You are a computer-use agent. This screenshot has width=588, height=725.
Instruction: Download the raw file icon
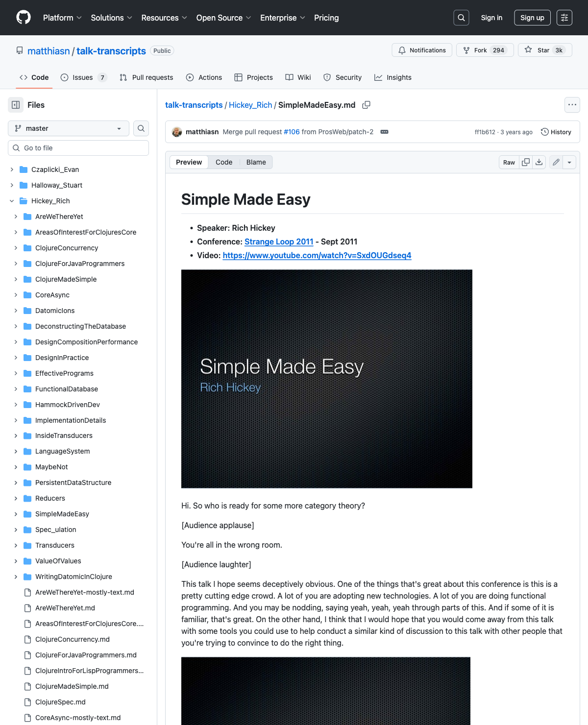tap(539, 162)
